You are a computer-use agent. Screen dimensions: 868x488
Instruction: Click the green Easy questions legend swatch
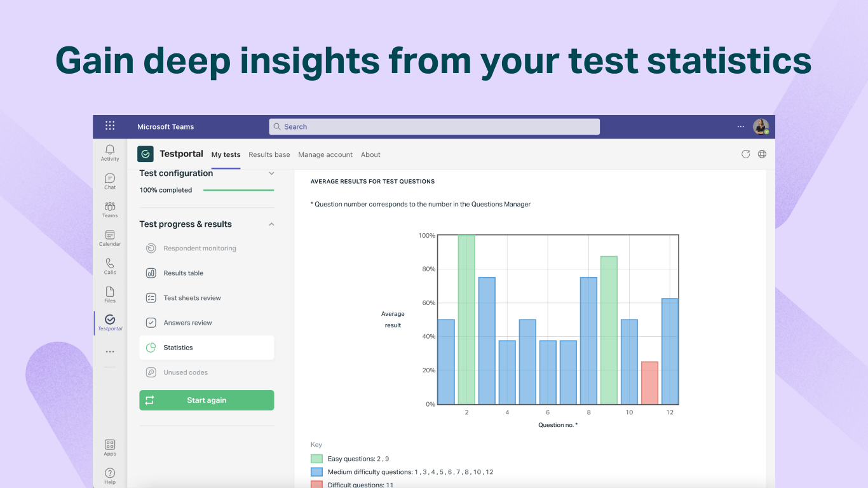pyautogui.click(x=316, y=459)
